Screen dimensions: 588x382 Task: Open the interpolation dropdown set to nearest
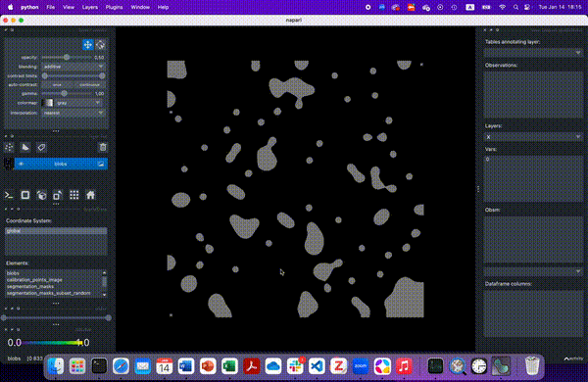[73, 113]
